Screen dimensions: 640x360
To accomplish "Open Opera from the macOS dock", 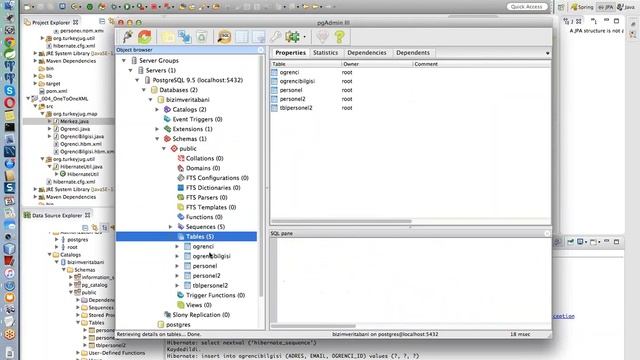I will point(10,103).
